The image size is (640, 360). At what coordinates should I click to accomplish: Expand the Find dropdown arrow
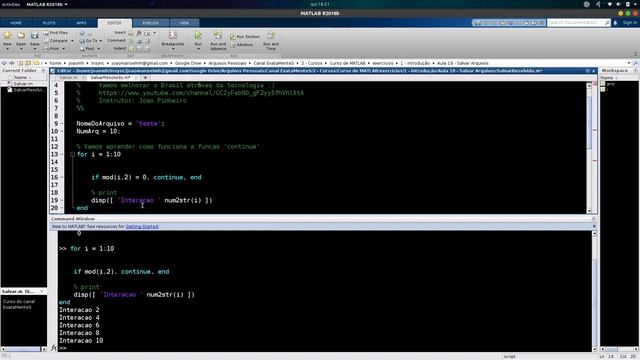(x=98, y=49)
